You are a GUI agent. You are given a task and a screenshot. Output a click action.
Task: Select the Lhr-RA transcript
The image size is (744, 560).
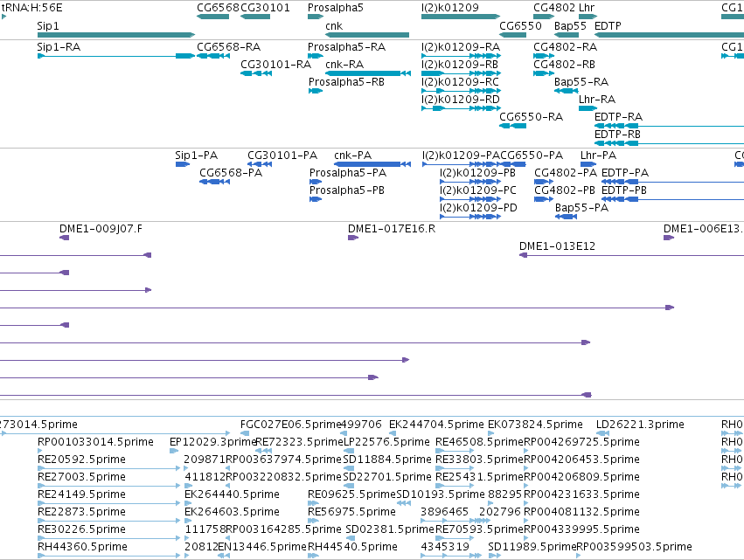pos(588,108)
